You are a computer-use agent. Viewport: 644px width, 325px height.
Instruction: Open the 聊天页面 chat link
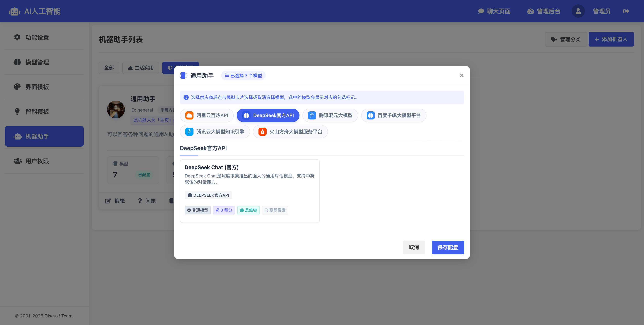click(x=494, y=11)
